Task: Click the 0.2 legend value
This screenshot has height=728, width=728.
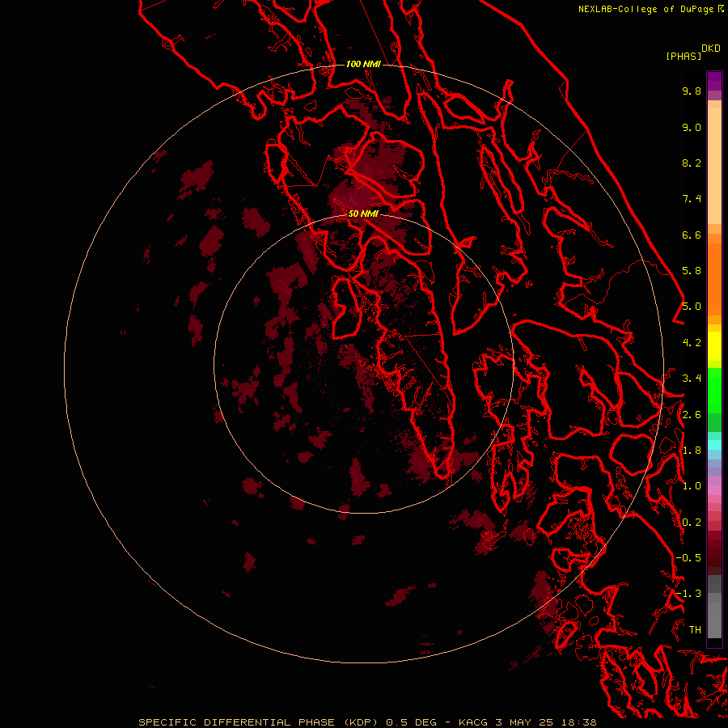Action: (x=692, y=523)
